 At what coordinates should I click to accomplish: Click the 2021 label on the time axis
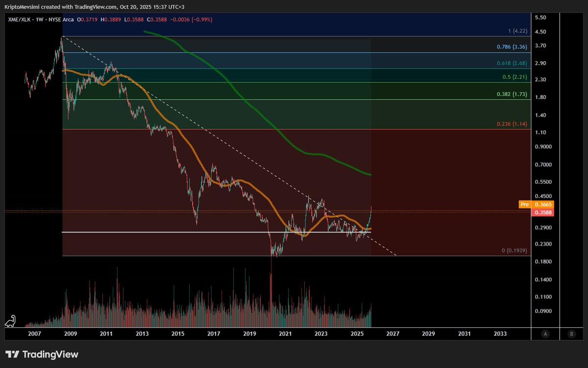285,334
